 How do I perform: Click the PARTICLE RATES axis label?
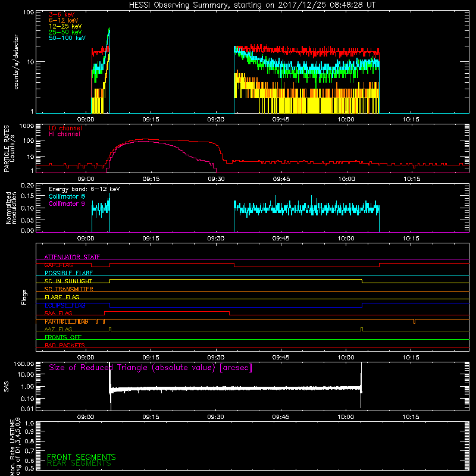(9, 149)
